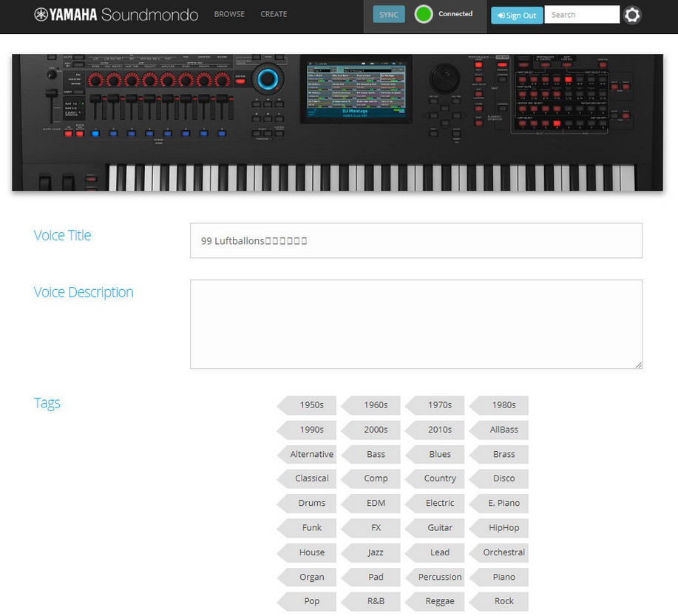Focus the Search box in header
This screenshot has width=678, height=616.
pos(581,15)
